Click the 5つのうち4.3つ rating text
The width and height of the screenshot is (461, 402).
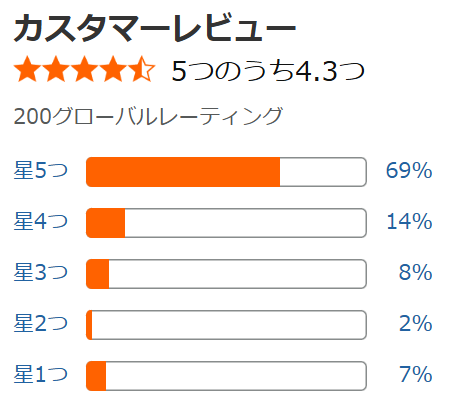point(268,71)
